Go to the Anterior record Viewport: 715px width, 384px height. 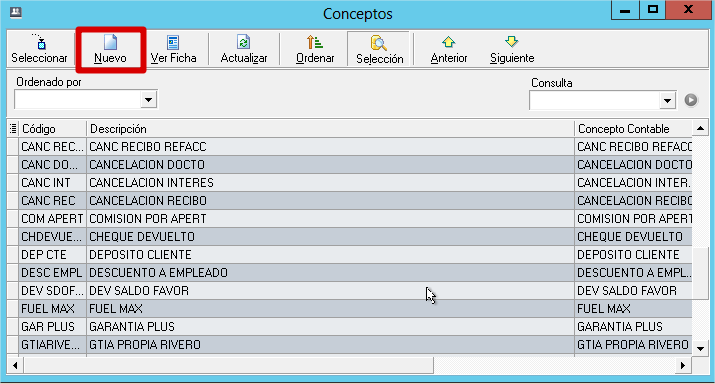tap(449, 49)
